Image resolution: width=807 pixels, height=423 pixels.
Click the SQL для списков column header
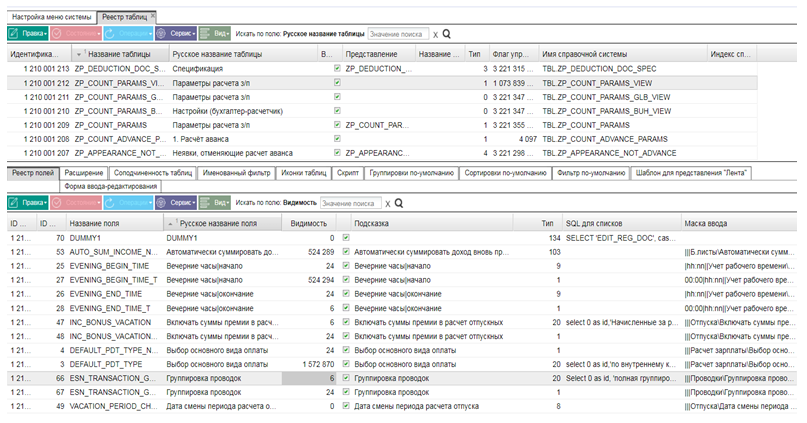[622, 223]
